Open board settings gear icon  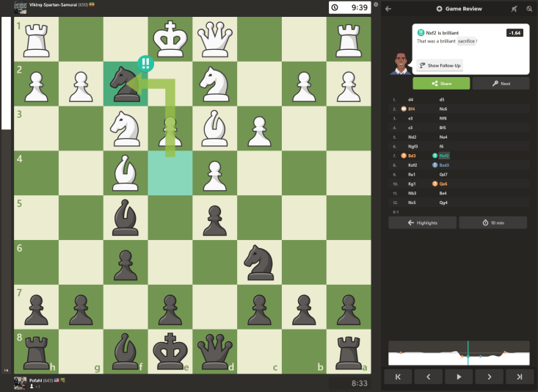[376, 5]
